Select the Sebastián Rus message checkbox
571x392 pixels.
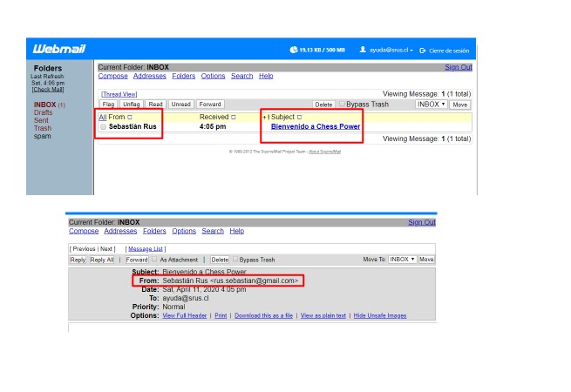[x=103, y=127]
